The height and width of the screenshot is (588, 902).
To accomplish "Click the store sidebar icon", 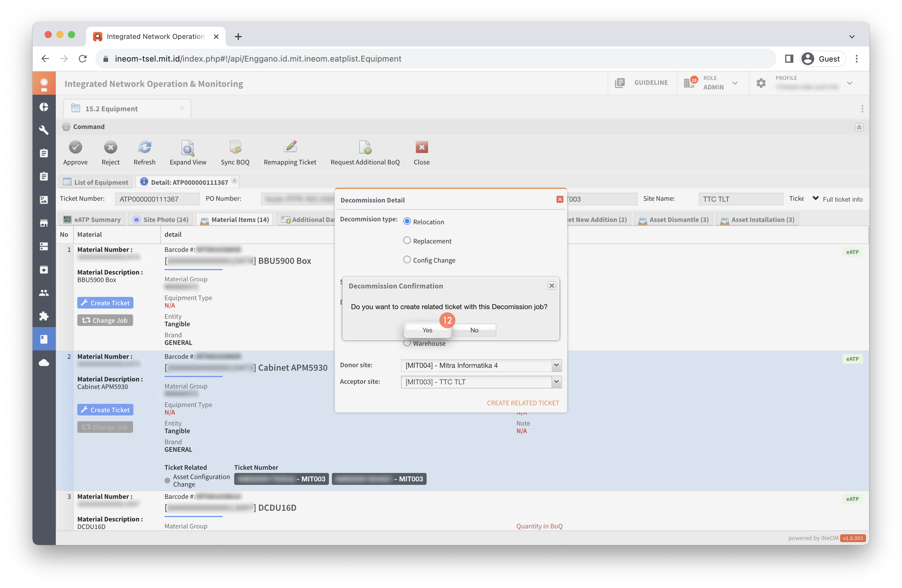I will coord(44,223).
